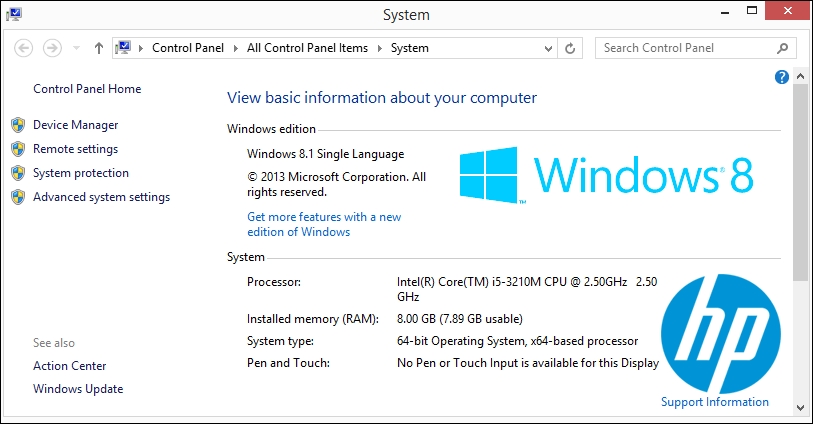Click the No Pen or Touch Input text

coord(528,363)
